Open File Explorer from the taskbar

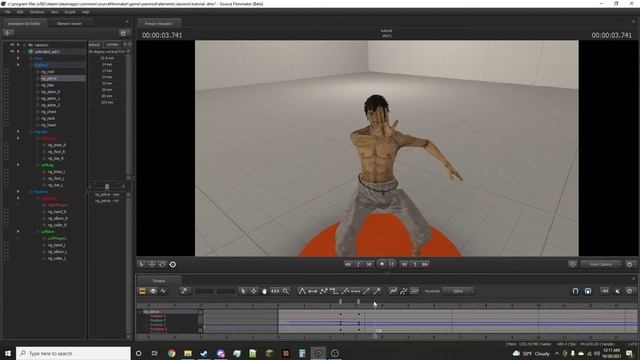[x=188, y=353]
